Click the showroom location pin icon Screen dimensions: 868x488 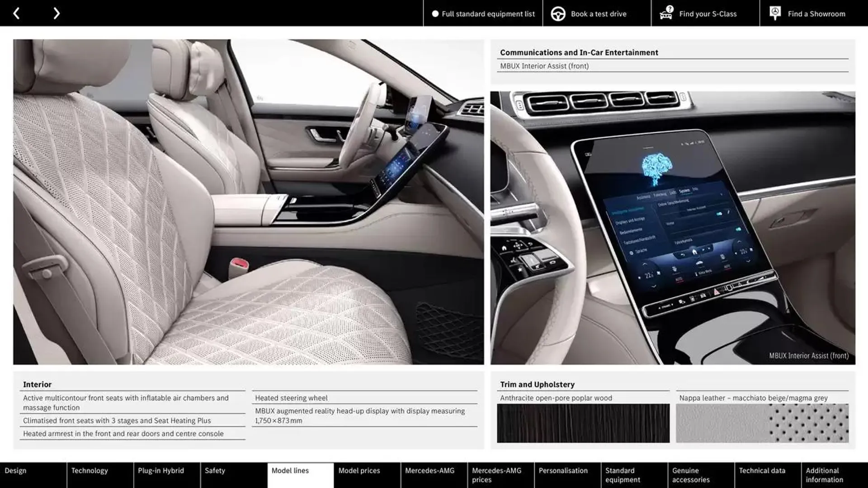pos(775,13)
